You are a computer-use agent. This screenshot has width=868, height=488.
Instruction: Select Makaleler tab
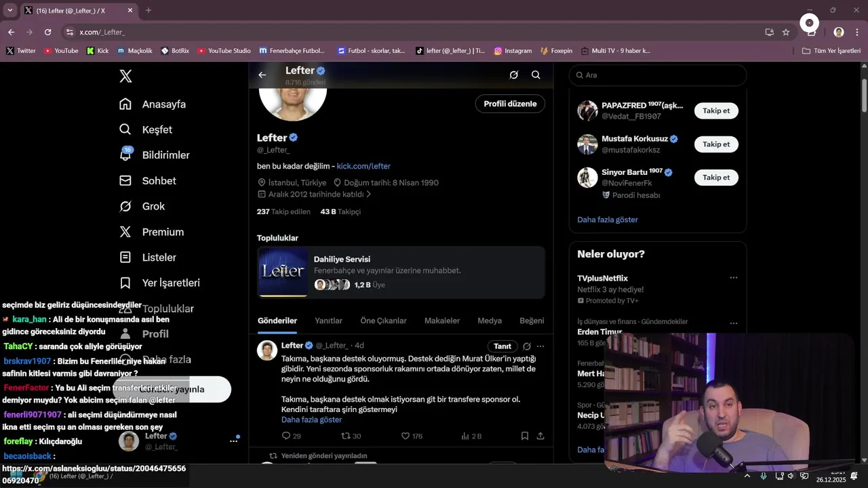coord(442,321)
